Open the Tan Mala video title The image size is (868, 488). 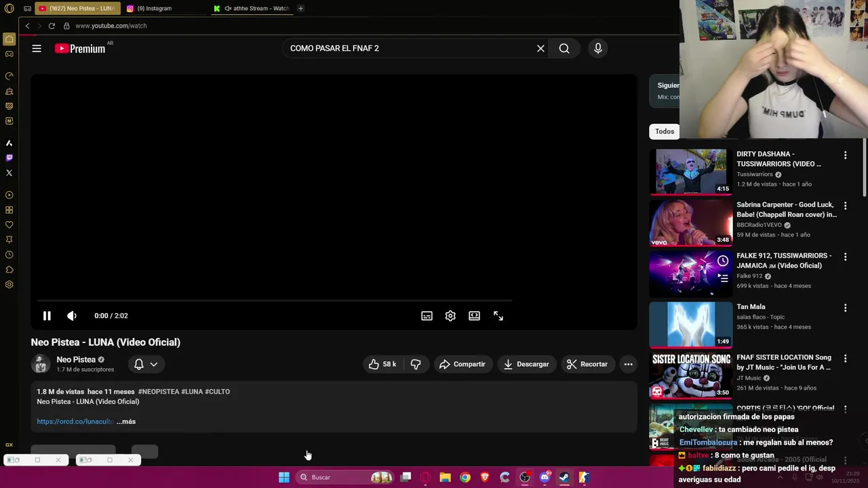[x=751, y=307]
